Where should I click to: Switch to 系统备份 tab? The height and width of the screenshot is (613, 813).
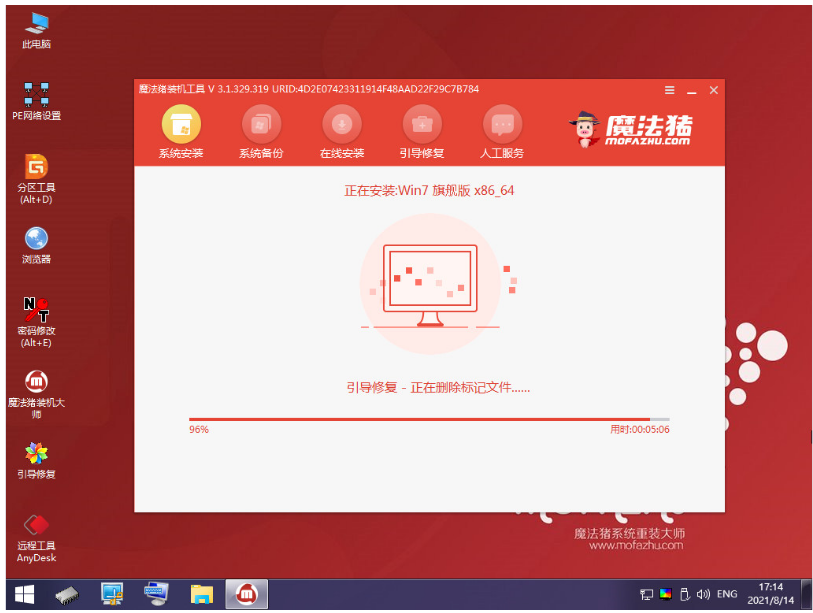coord(261,132)
